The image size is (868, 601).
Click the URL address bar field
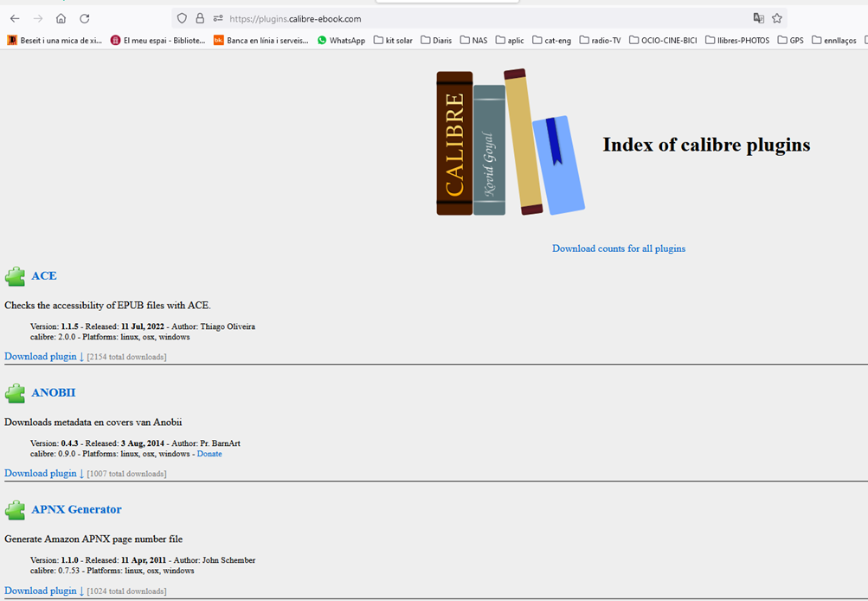(476, 18)
